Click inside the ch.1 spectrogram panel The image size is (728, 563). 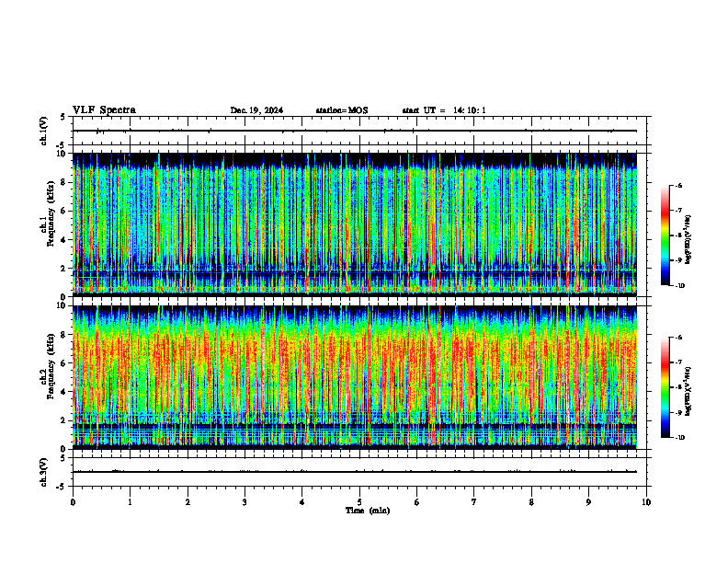point(355,224)
